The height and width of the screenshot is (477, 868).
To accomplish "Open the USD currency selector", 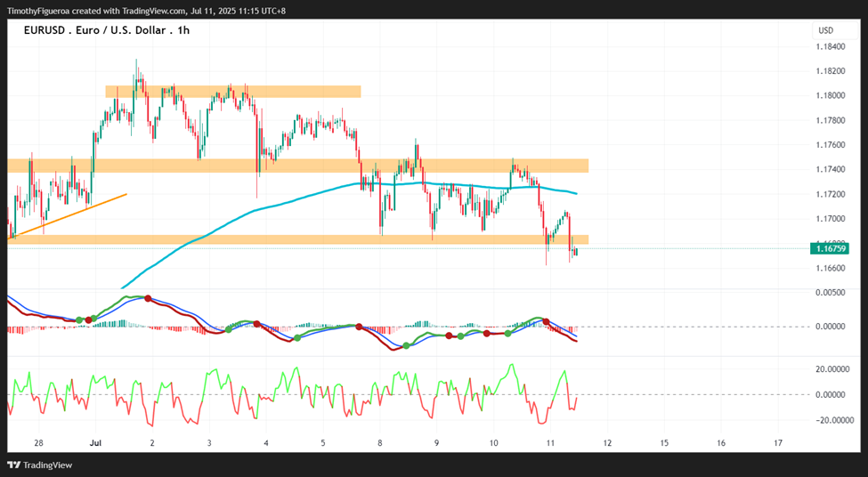I will point(826,30).
